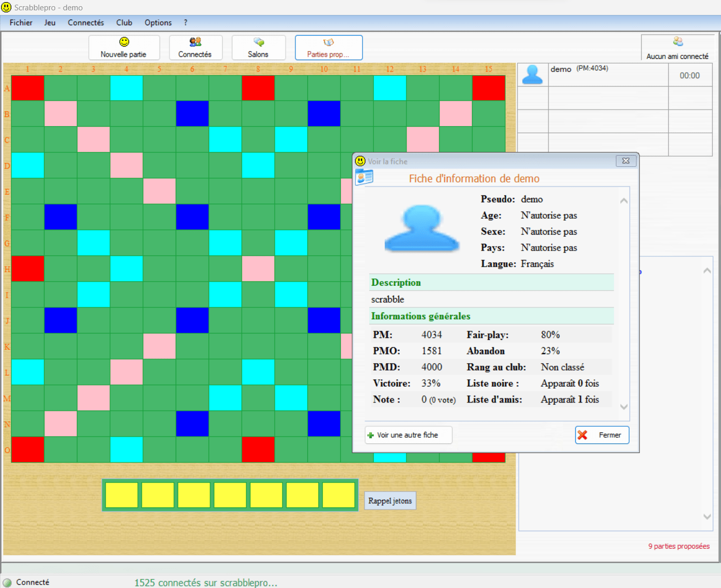
Task: Click Voir une autre fiche button
Action: (409, 435)
